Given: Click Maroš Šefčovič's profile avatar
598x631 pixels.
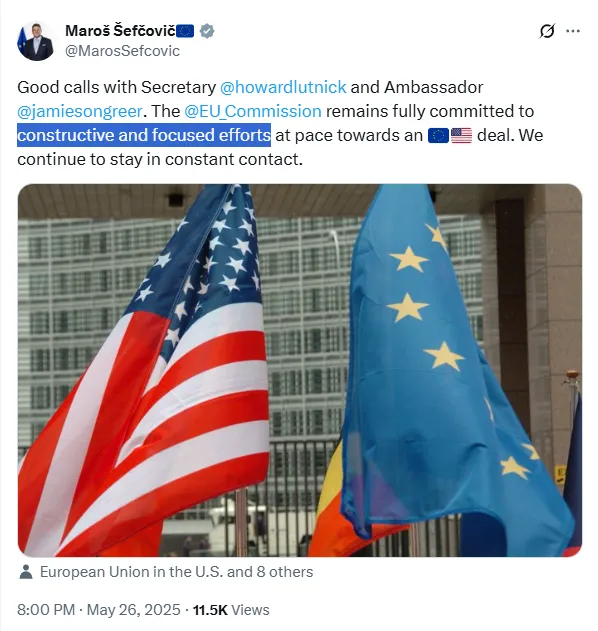Looking at the screenshot, I should (35, 41).
